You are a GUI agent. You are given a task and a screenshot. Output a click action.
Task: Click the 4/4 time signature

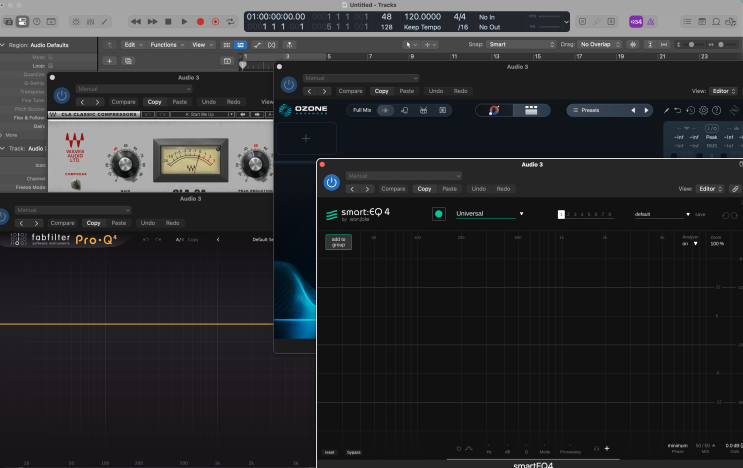[460, 17]
